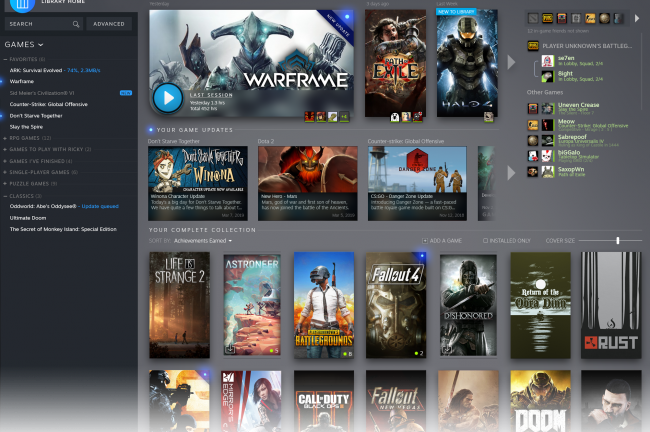Expand the Games I've Finished category
650x432 pixels.
(x=5, y=161)
